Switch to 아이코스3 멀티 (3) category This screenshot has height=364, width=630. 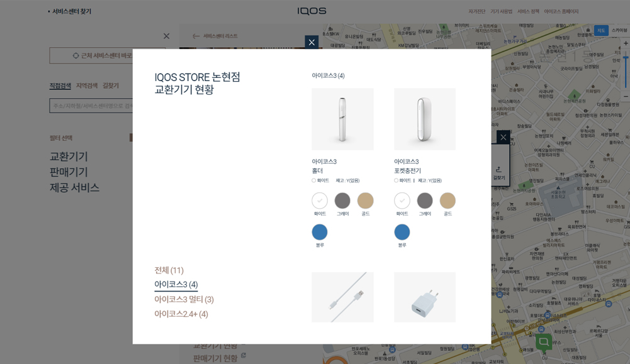coord(184,299)
